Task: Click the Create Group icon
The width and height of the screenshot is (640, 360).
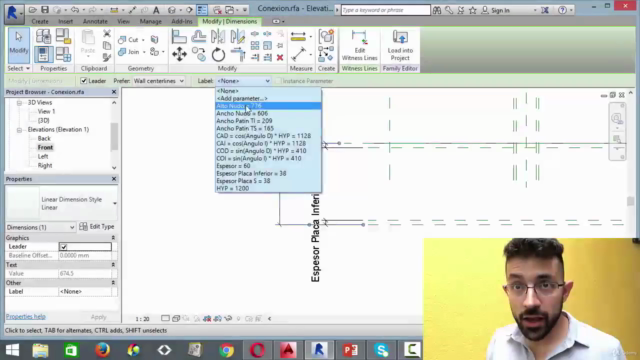Action: tap(326, 37)
